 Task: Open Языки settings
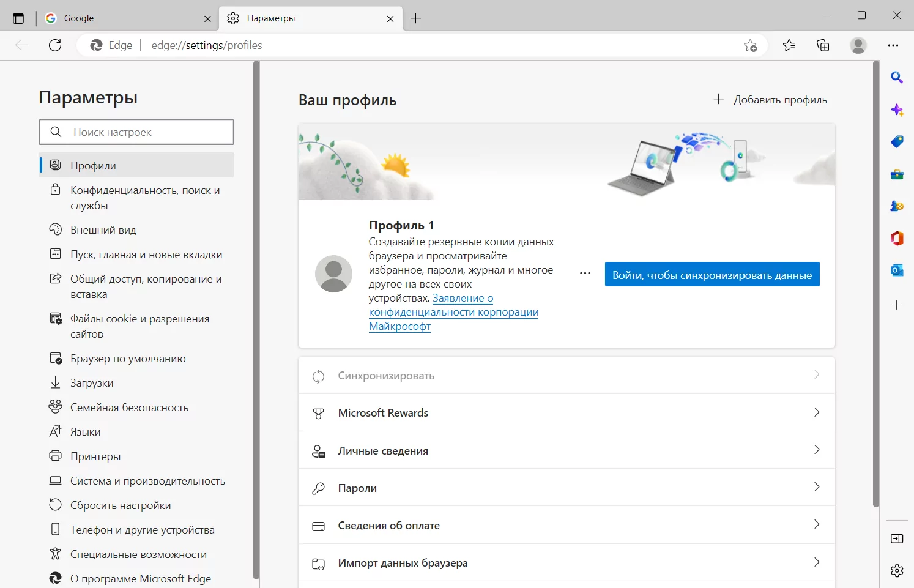point(136,431)
